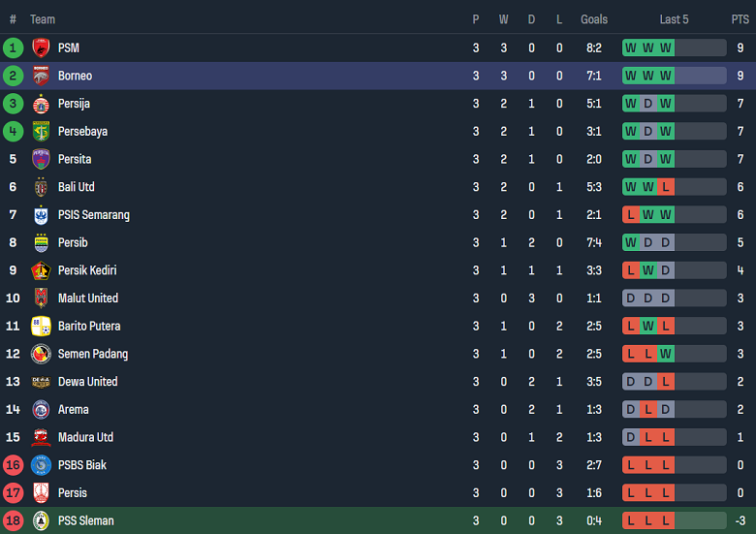This screenshot has height=534, width=756.
Task: Click the PSM club crest icon
Action: (41, 47)
